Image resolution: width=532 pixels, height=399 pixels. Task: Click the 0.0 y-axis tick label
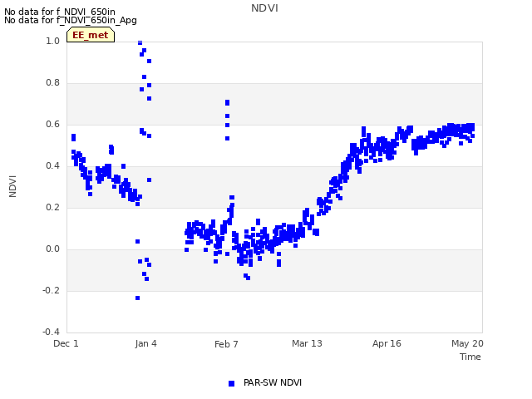[52, 249]
